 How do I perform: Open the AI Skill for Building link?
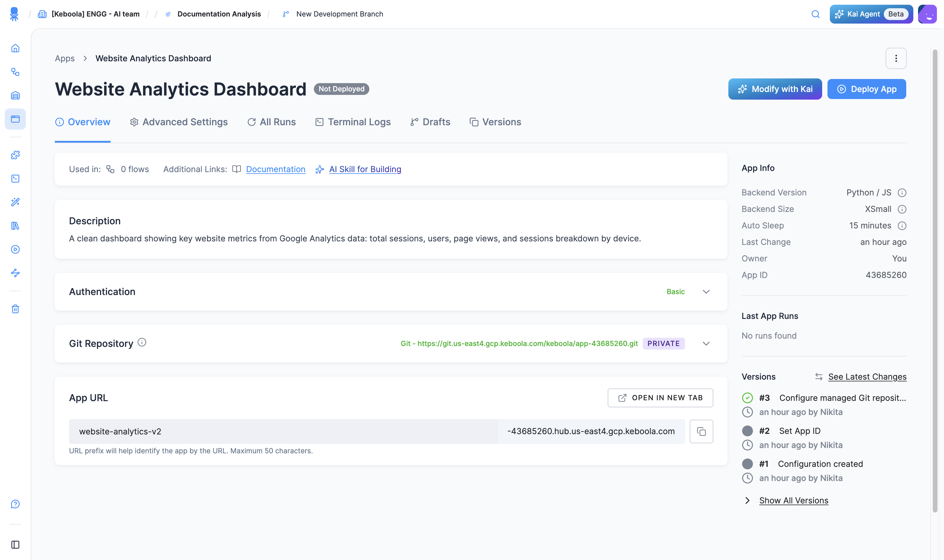tap(365, 169)
